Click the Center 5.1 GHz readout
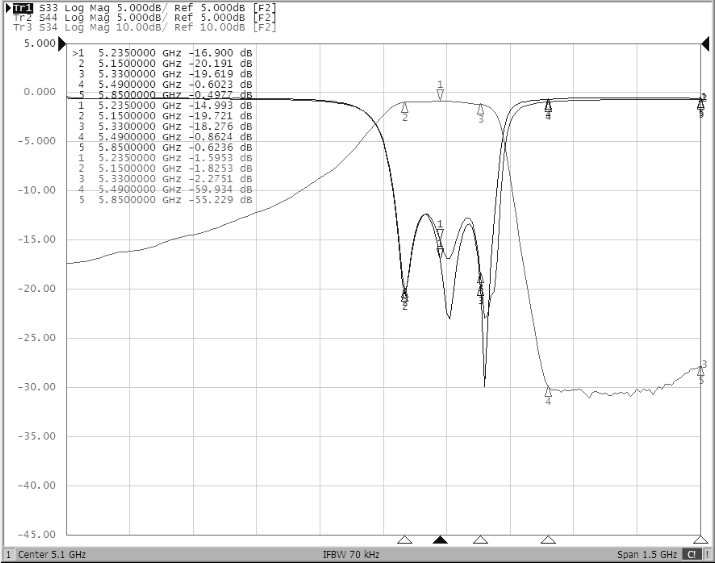715x563 pixels. tap(45, 554)
